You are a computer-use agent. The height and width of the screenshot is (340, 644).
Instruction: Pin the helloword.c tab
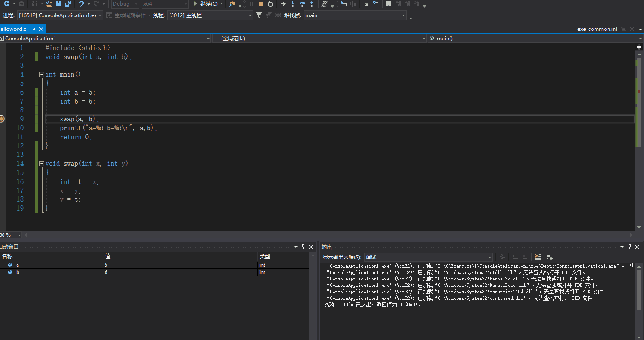33,29
